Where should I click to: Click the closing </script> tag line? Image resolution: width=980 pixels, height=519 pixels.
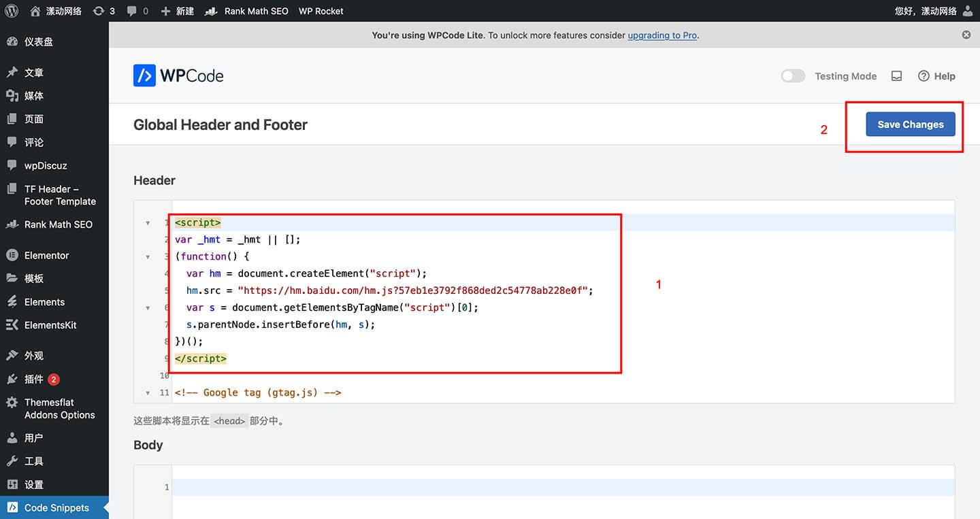pyautogui.click(x=201, y=358)
